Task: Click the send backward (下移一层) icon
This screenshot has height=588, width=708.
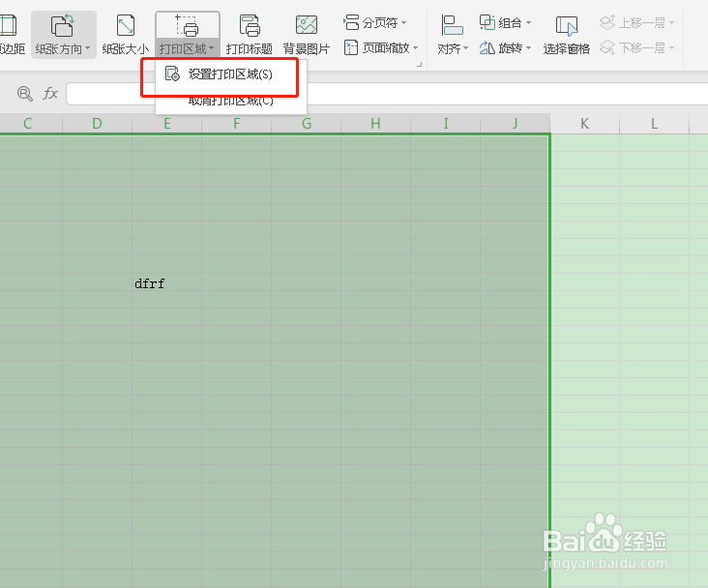Action: [607, 47]
